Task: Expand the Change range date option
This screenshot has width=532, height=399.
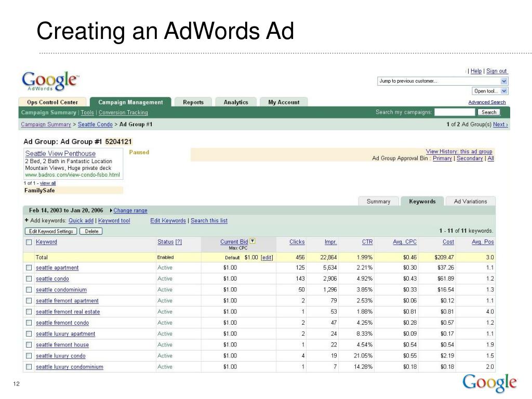Action: pyautogui.click(x=130, y=210)
